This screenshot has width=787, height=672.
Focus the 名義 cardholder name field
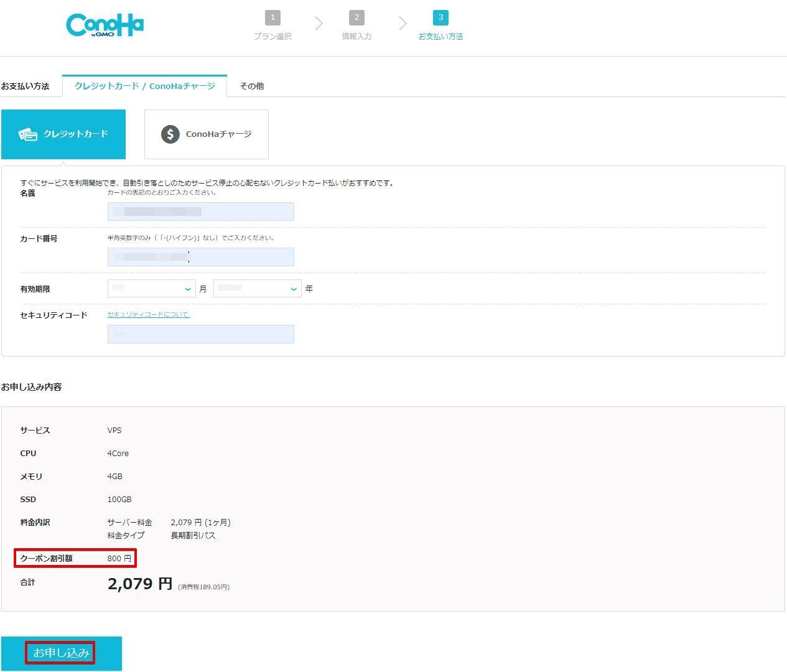[200, 212]
